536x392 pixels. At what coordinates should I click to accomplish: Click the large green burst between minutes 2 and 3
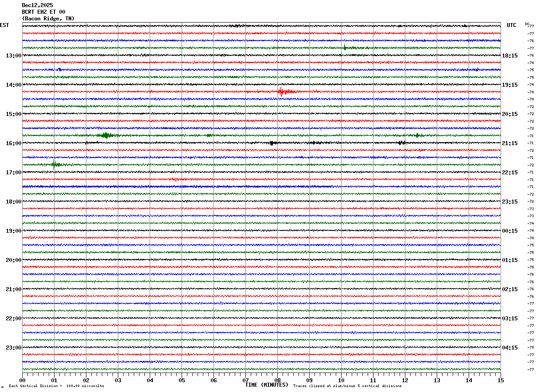106,135
